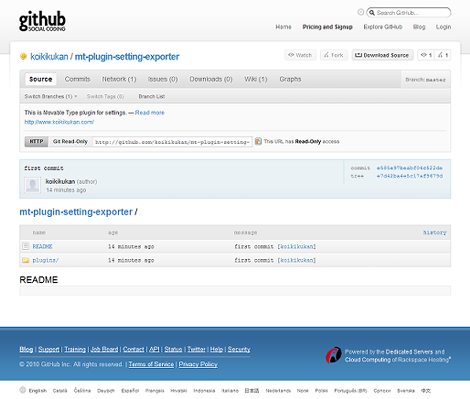Viewport: 470px width, 399px height.
Task: Switch to the Commits tab
Action: pos(77,79)
